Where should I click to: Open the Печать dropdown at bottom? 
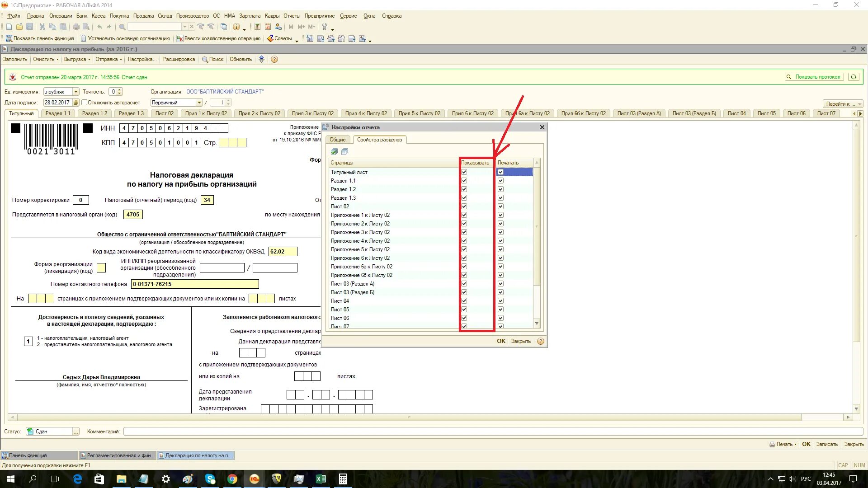[x=783, y=445]
